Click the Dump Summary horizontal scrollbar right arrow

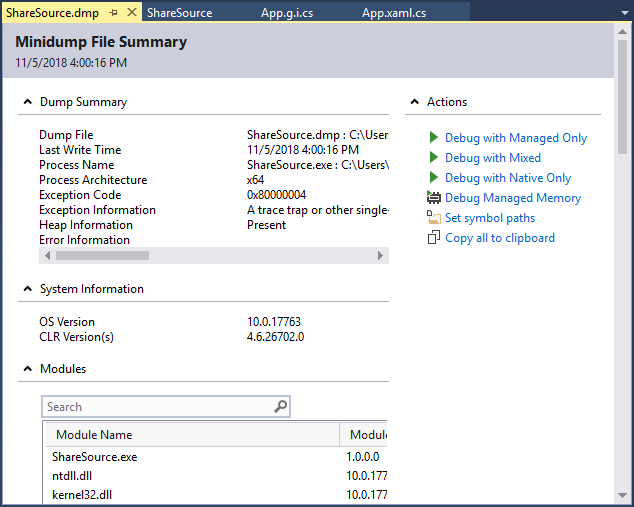tap(380, 256)
